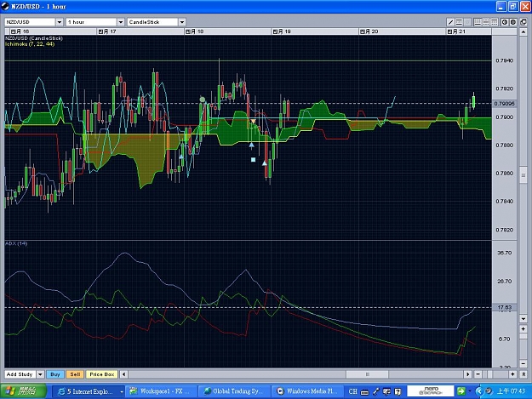Switch to Workspace1 - FX taskbar window
This screenshot has width=532, height=399.
(161, 391)
